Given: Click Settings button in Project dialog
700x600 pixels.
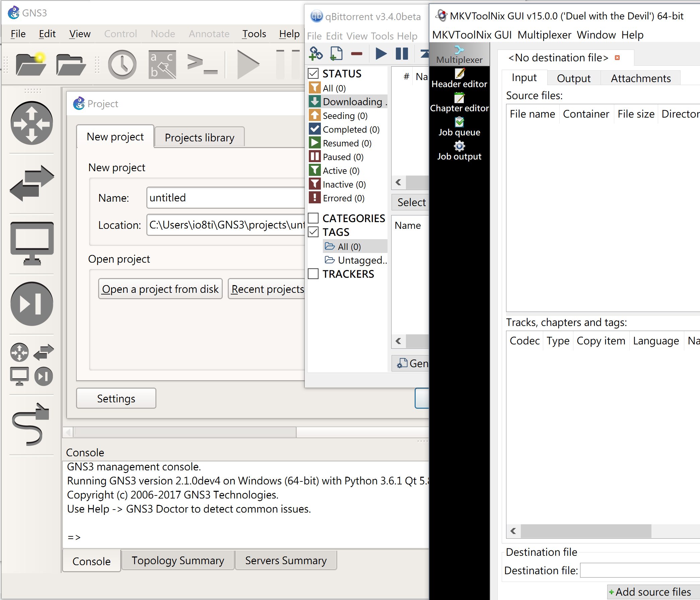Looking at the screenshot, I should tap(116, 398).
